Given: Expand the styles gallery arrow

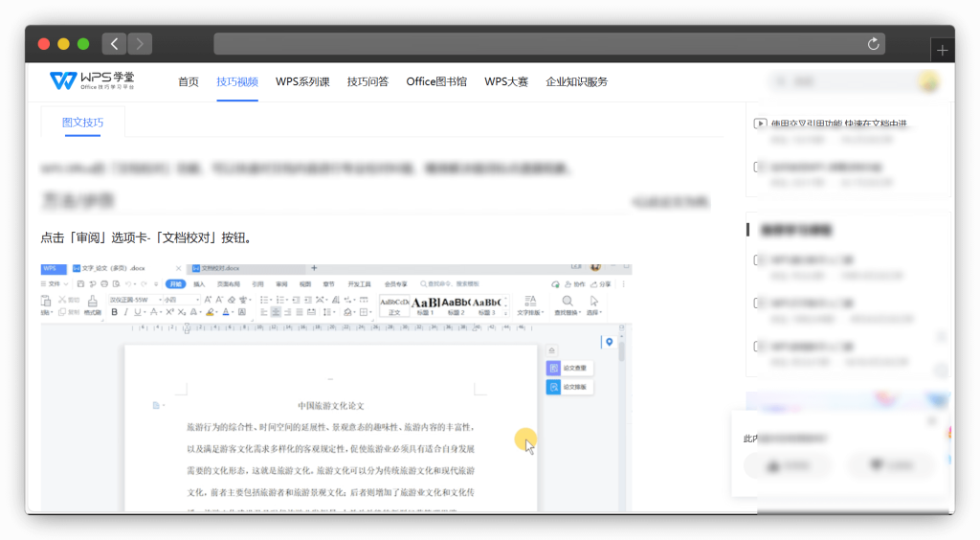Looking at the screenshot, I should pyautogui.click(x=505, y=313).
